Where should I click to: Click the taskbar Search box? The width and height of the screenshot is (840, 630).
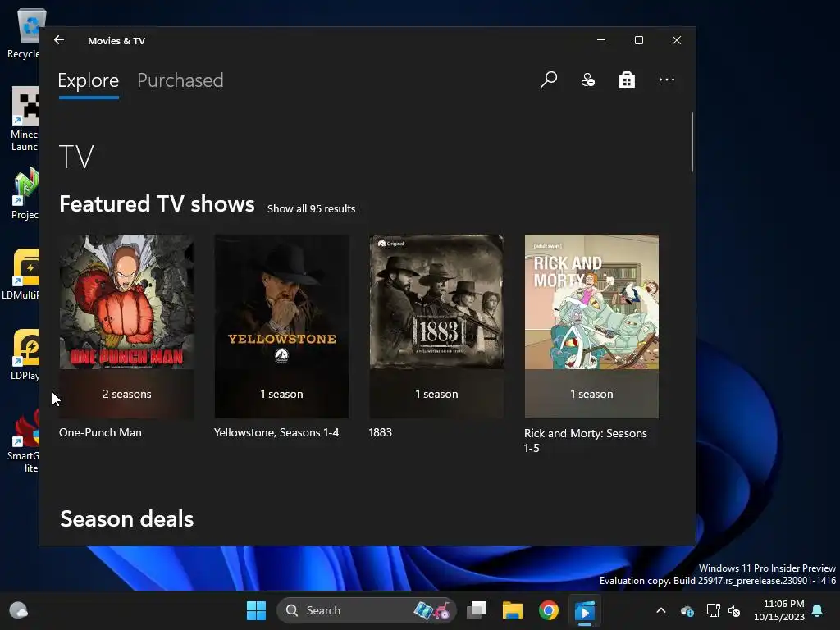[367, 610]
